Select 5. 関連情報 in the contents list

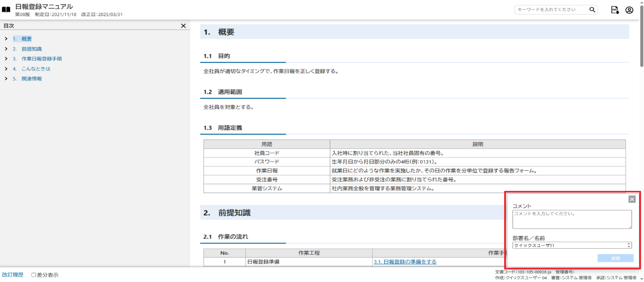[x=31, y=79]
